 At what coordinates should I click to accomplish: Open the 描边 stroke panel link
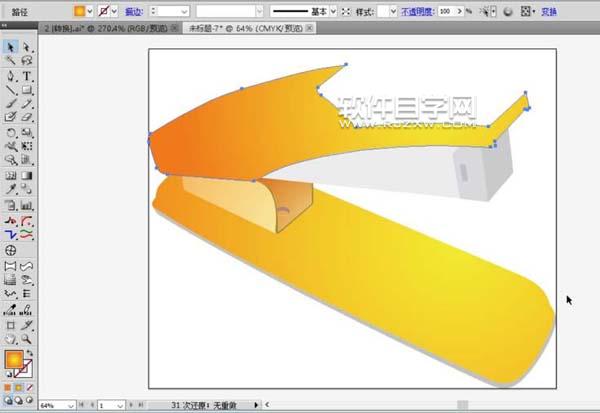click(x=134, y=12)
